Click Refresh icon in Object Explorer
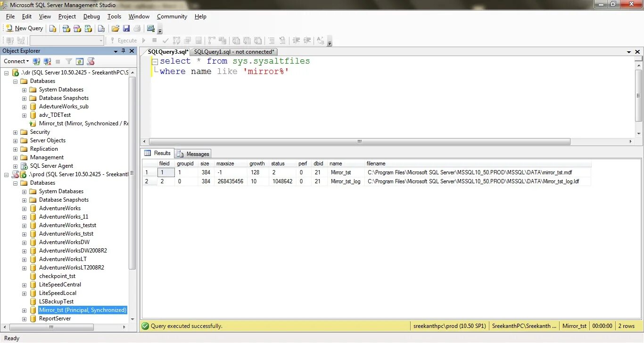Image resolution: width=644 pixels, height=343 pixels. [x=80, y=61]
